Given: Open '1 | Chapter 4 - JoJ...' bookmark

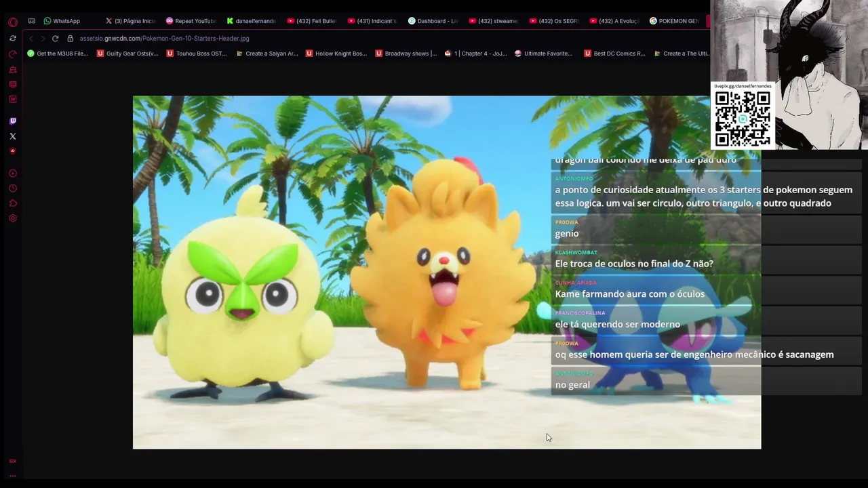Looking at the screenshot, I should [475, 54].
